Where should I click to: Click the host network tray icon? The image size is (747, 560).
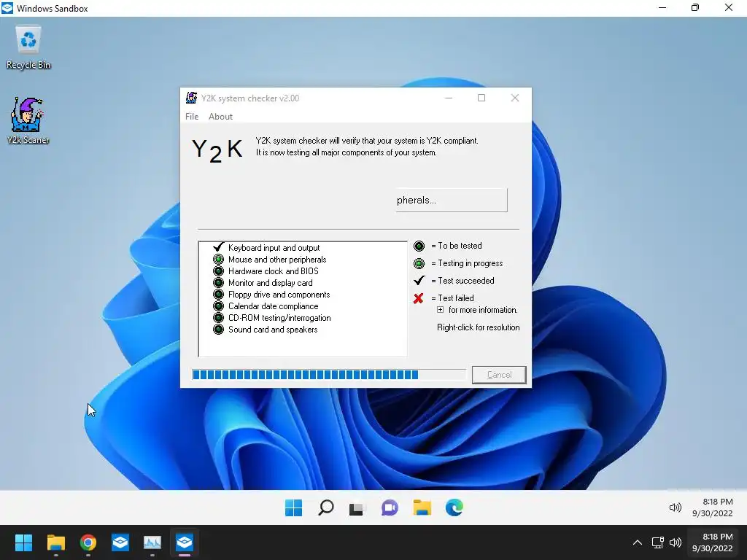pyautogui.click(x=657, y=542)
